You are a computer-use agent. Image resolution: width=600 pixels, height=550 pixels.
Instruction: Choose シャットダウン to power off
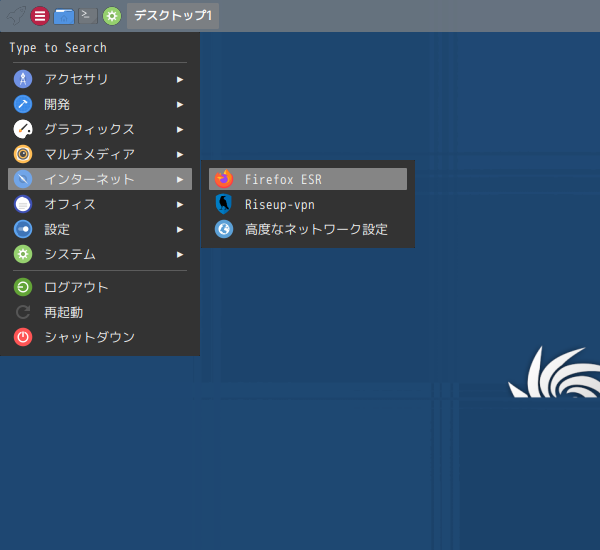tap(100, 337)
